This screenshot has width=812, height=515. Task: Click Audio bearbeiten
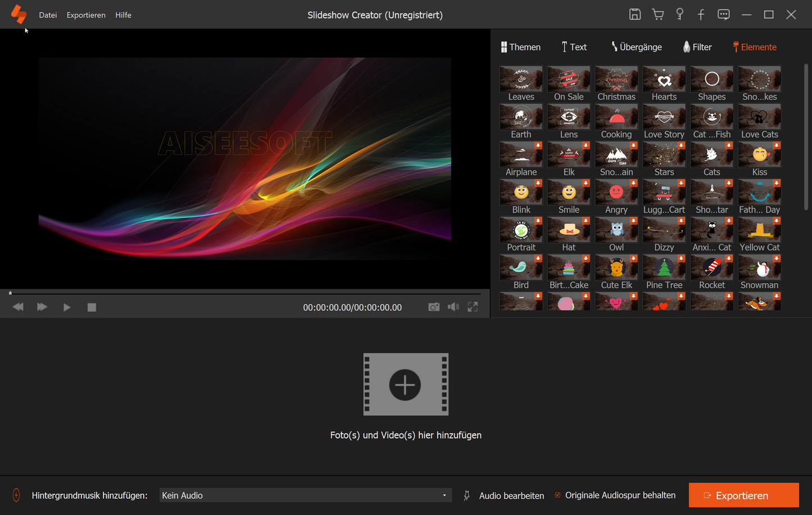[511, 496]
